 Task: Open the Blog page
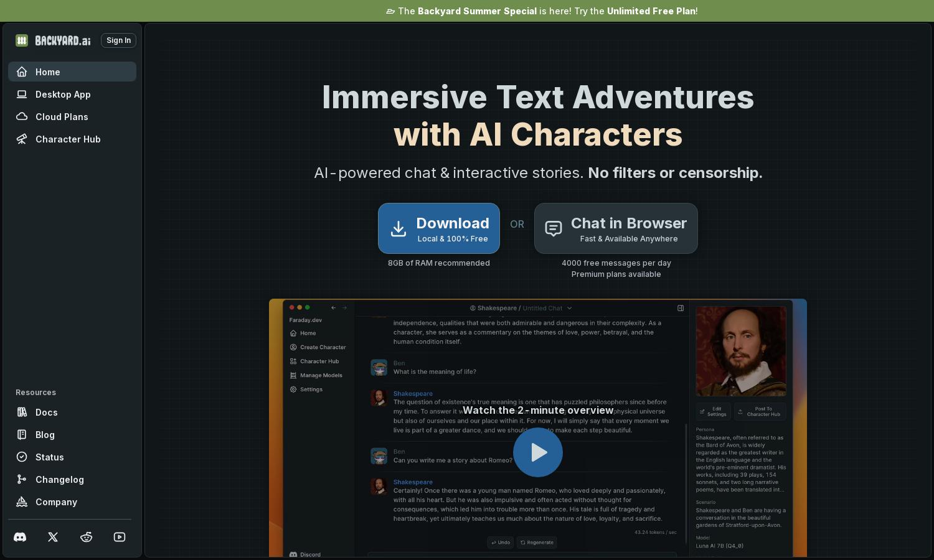coord(72,434)
